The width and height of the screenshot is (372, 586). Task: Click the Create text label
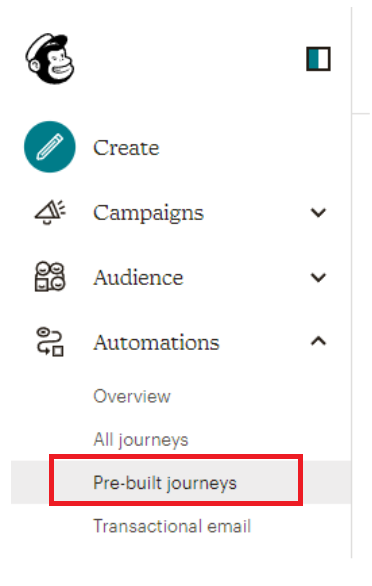126,148
